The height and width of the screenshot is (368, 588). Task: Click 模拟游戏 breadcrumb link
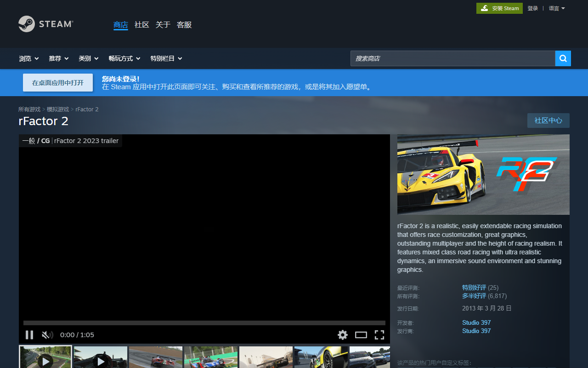point(58,109)
